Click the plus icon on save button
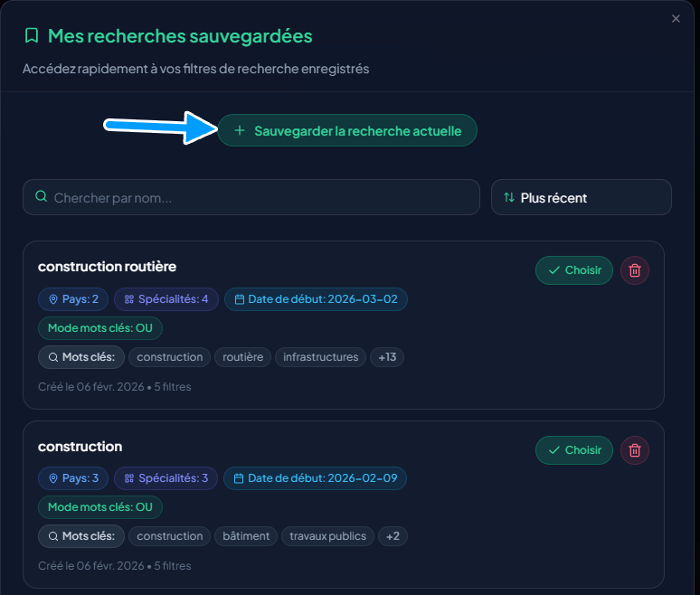Screen dimensions: 700x595 [240, 131]
